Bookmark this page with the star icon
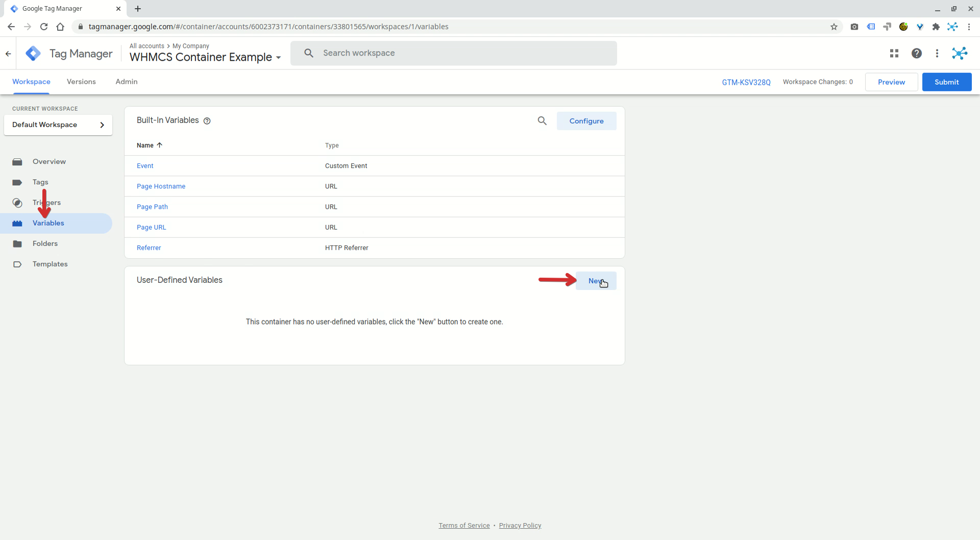980x540 pixels. click(x=834, y=27)
